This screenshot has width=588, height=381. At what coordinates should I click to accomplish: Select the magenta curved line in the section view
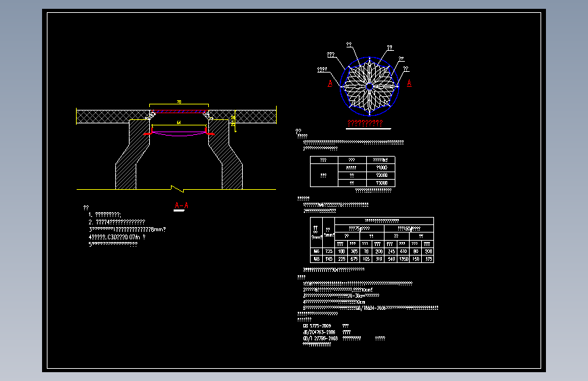coord(179,134)
